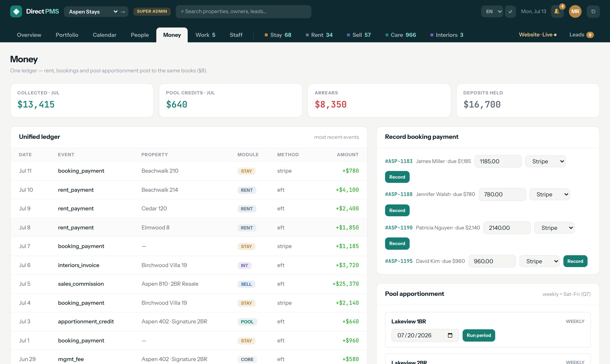Click the #ASP-1190 booking reference
This screenshot has width=610, height=364.
point(399,228)
